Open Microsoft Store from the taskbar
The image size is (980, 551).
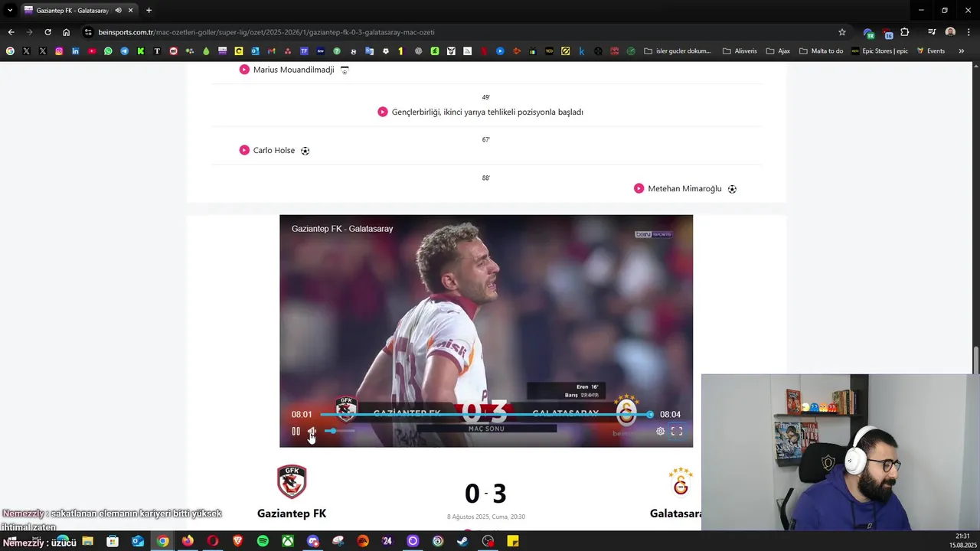tap(113, 541)
